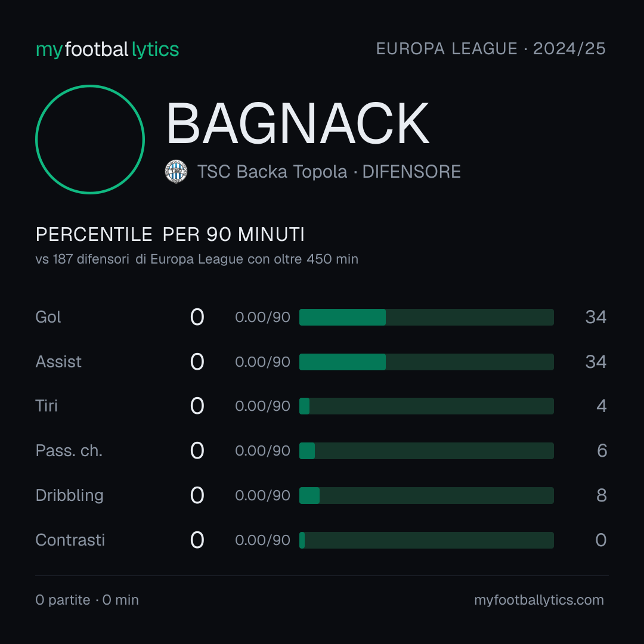This screenshot has height=644, width=644.
Task: Click the Assist percentile bar
Action: 426,362
